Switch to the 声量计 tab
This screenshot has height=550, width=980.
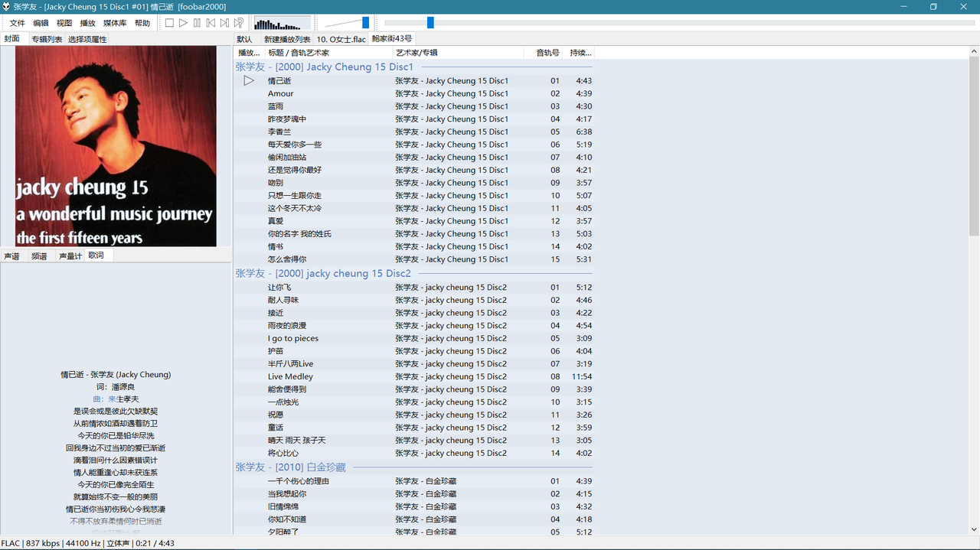[x=70, y=256]
